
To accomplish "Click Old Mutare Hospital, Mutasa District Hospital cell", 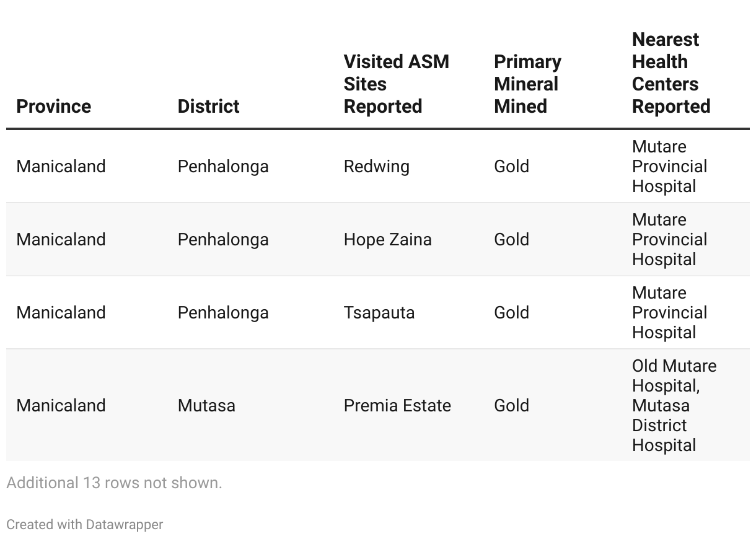I will pyautogui.click(x=674, y=405).
